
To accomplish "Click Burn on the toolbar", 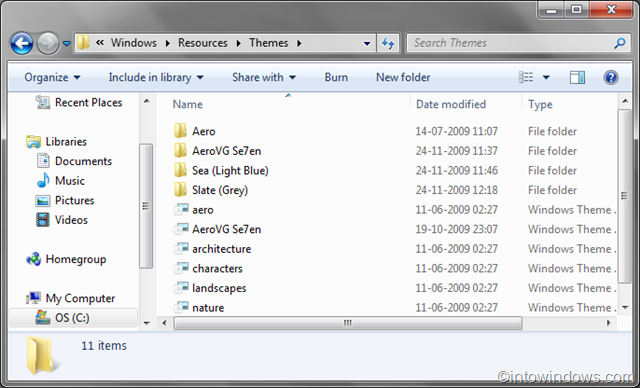I will tap(336, 77).
